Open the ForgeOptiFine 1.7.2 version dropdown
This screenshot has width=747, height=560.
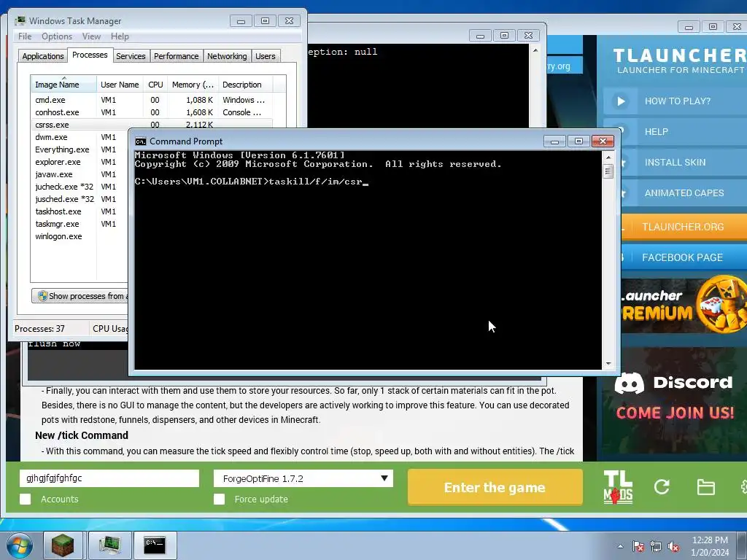tap(303, 478)
